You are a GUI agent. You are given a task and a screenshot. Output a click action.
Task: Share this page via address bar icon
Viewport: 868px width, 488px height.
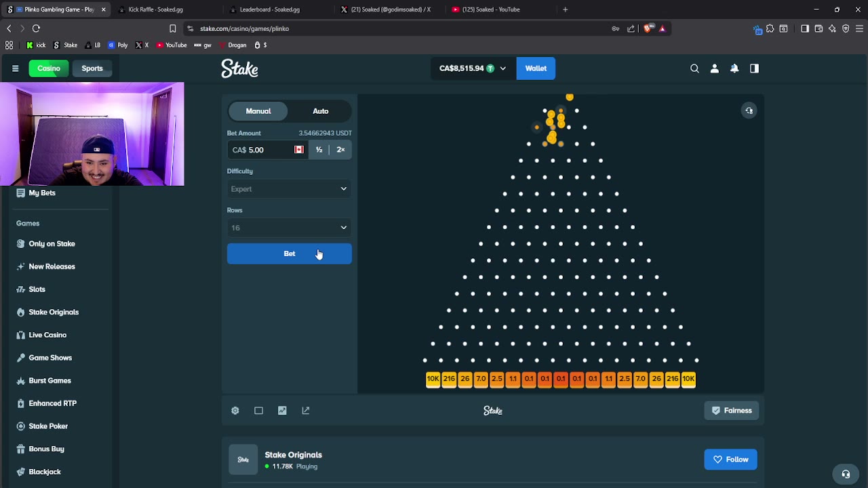(x=631, y=28)
